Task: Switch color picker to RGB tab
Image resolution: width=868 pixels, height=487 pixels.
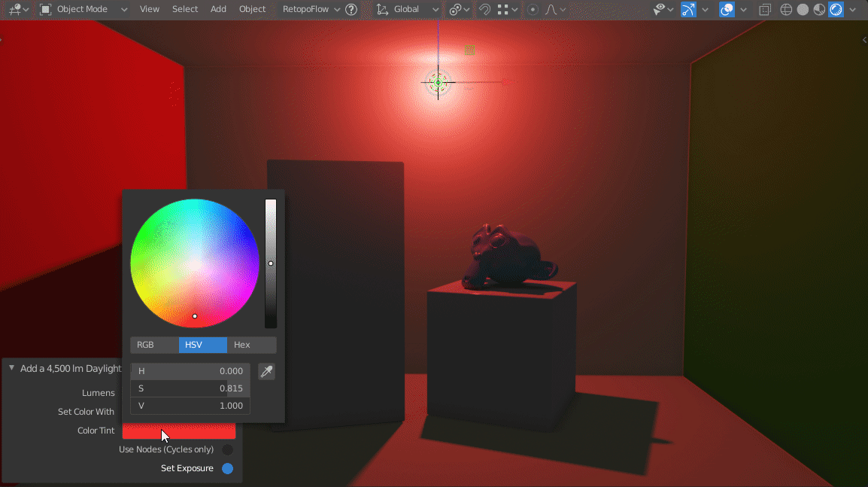Action: [x=154, y=345]
